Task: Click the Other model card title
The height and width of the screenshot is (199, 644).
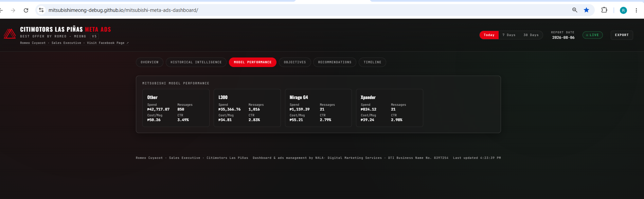Action: pyautogui.click(x=153, y=97)
